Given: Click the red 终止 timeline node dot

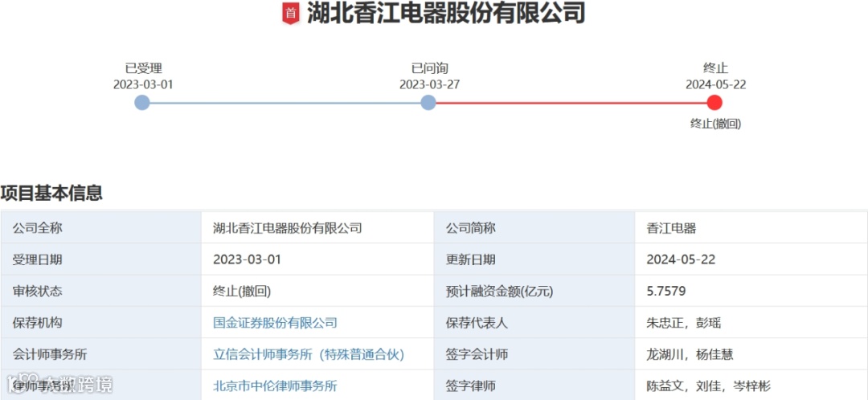Looking at the screenshot, I should point(714,102).
